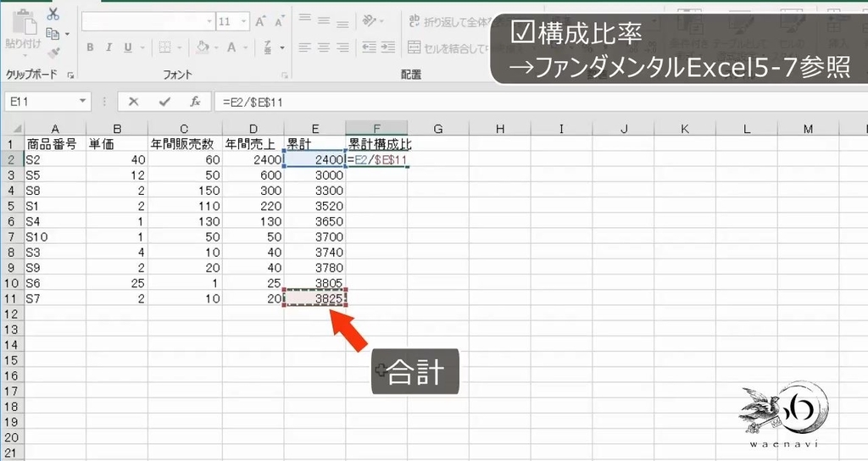Align cell text to the right
868x461 pixels.
pyautogui.click(x=342, y=47)
